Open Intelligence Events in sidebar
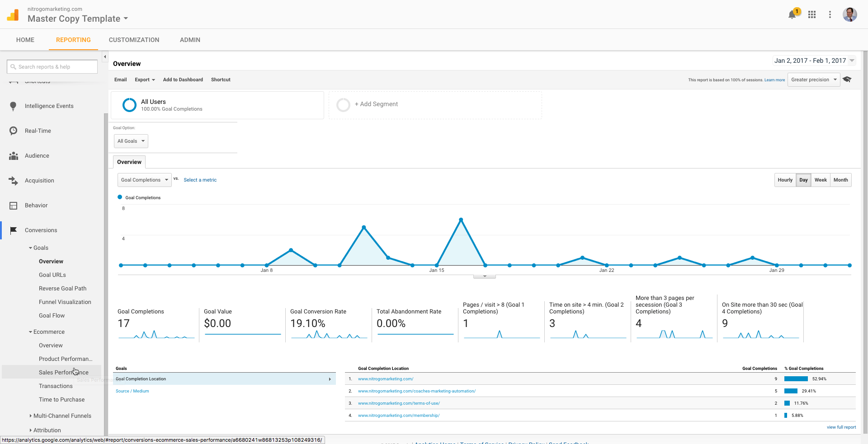Image resolution: width=868 pixels, height=444 pixels. [49, 106]
